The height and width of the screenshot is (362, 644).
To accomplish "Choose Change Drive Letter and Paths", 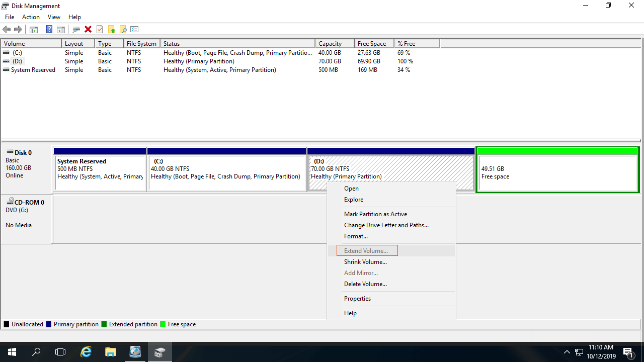I will coord(386,225).
